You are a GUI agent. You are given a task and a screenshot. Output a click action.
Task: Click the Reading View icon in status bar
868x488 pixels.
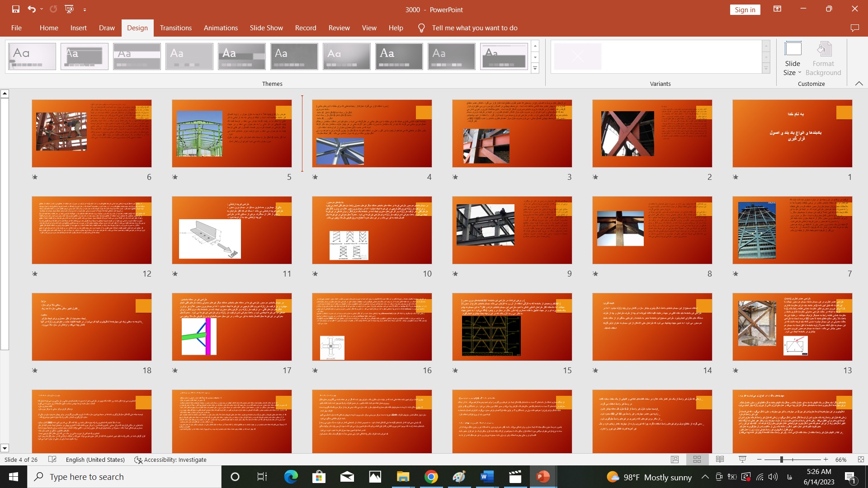[x=720, y=460]
